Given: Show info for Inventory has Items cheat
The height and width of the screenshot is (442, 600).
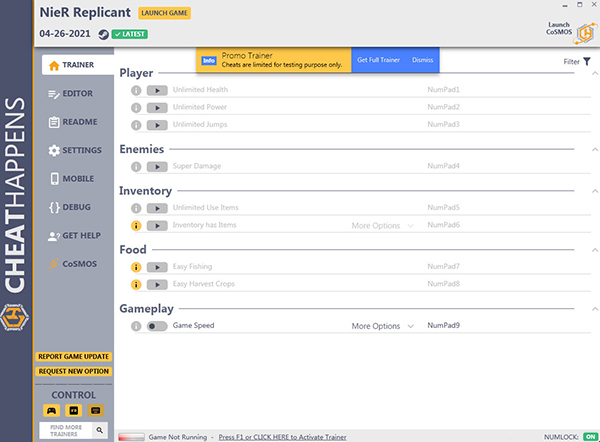Looking at the screenshot, I should [x=136, y=225].
